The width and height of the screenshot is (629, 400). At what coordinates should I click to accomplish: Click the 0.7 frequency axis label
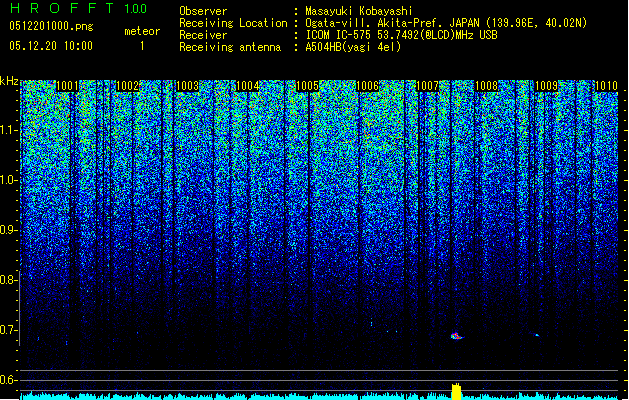(9, 330)
